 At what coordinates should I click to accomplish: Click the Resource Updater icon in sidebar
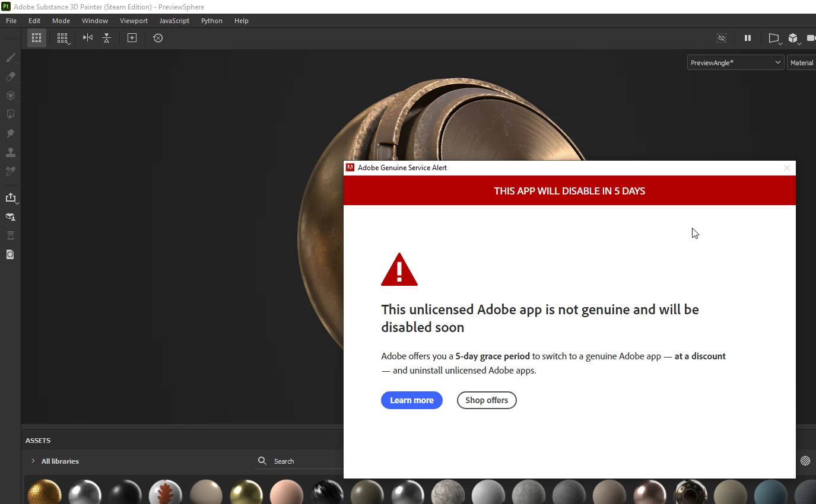10,255
